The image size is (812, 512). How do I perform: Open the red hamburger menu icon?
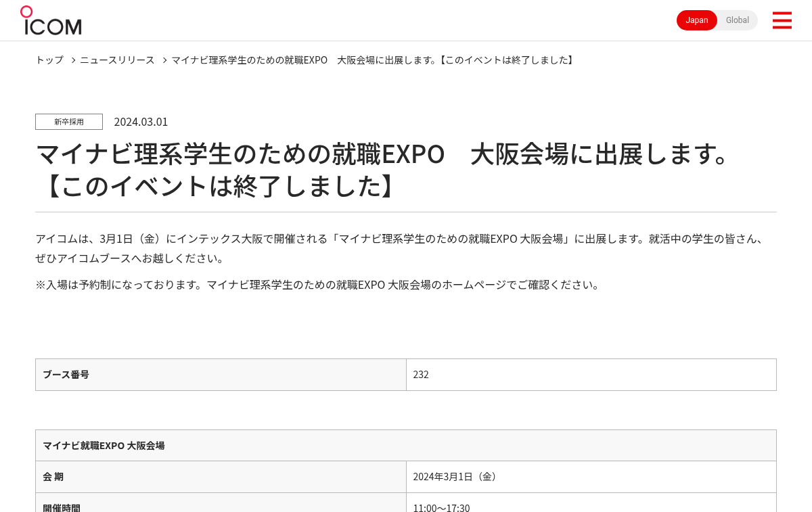pos(782,20)
